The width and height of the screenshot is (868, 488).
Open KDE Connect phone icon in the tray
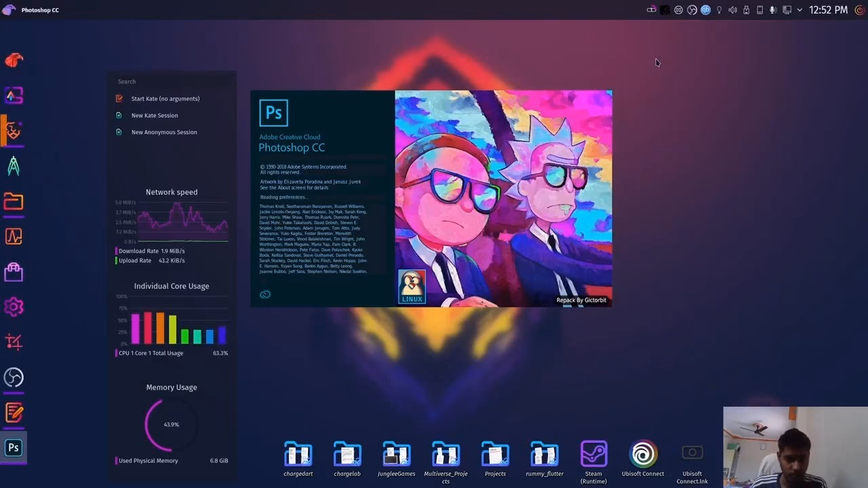point(759,9)
